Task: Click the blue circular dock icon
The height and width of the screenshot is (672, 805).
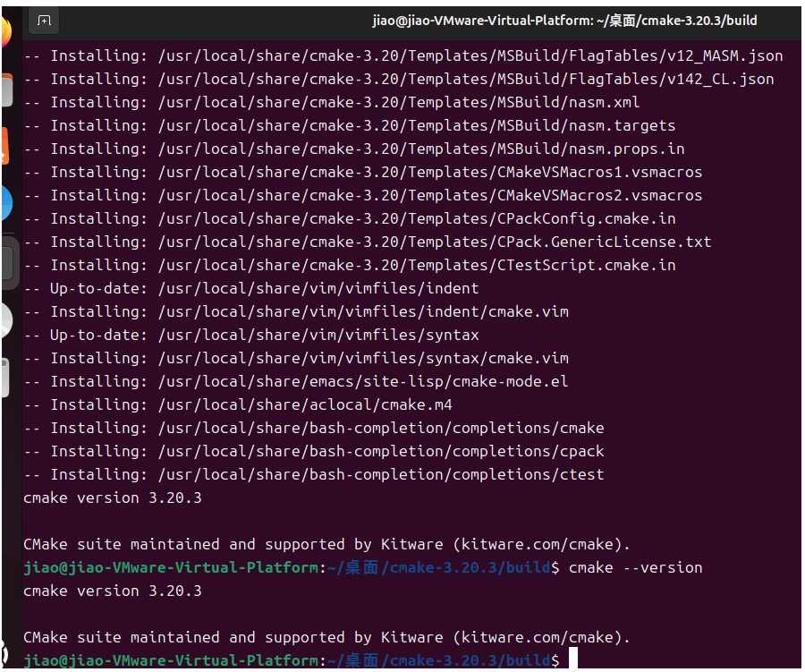Action: [x=5, y=204]
